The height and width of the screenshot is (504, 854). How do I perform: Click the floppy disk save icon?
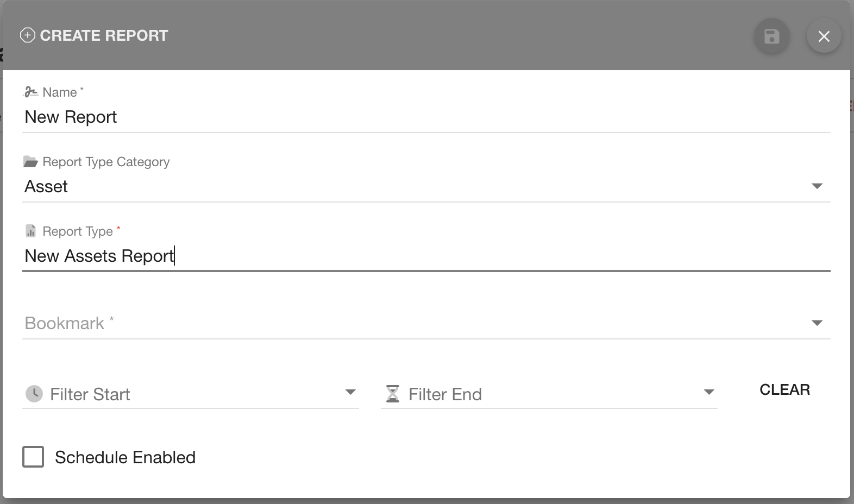pos(771,36)
